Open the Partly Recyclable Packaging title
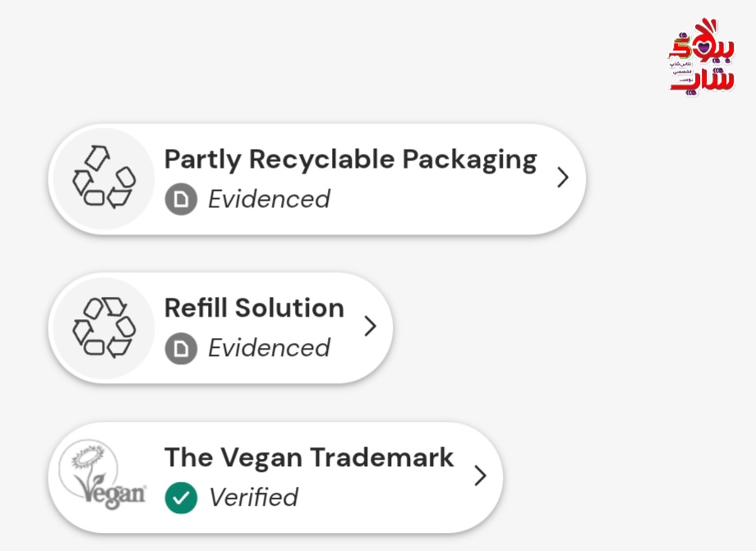 [x=350, y=159]
